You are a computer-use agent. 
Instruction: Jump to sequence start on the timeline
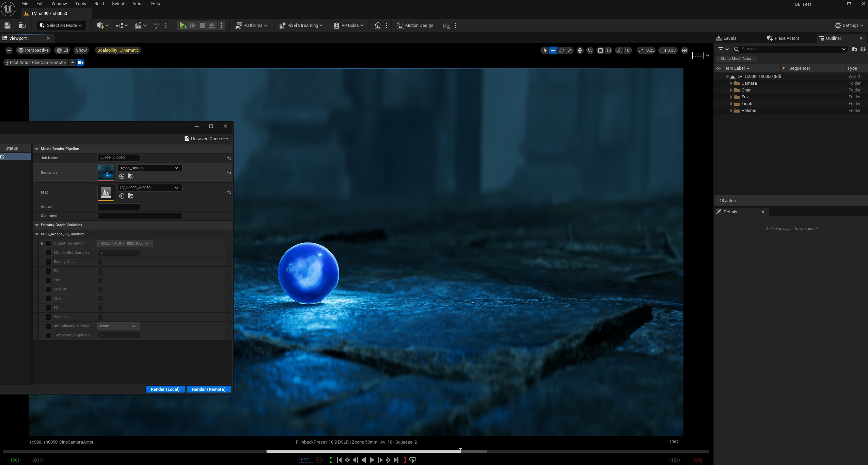pos(339,460)
